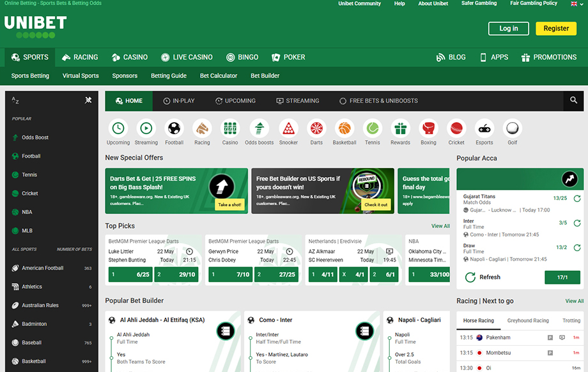This screenshot has width=588, height=372.
Task: Select the Boxing glove icon
Action: [428, 128]
